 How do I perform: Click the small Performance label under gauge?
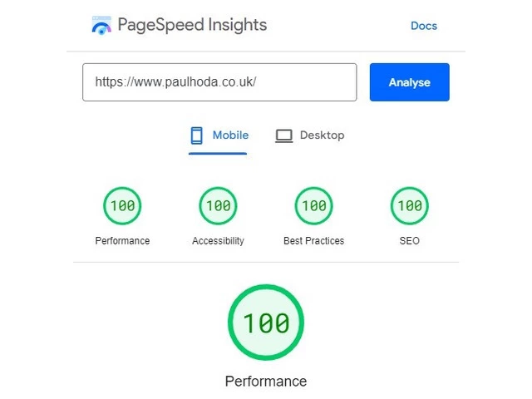122,241
